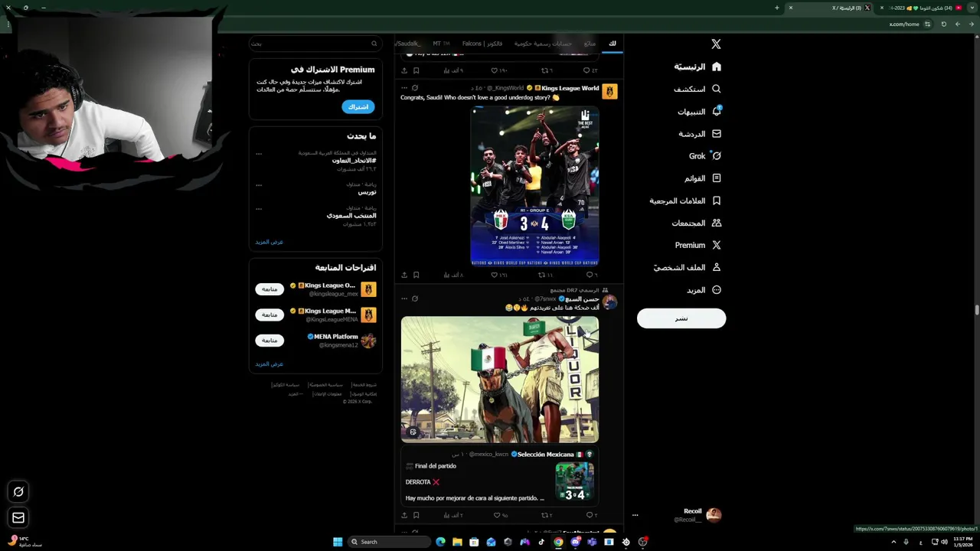
Task: Open File Explorer from the taskbar
Action: (x=457, y=542)
